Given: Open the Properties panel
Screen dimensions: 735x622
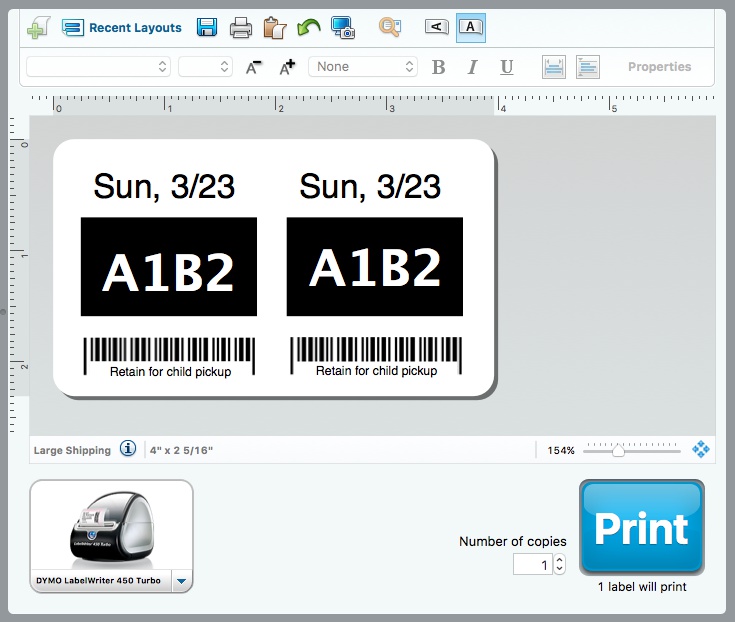Looking at the screenshot, I should tap(660, 67).
